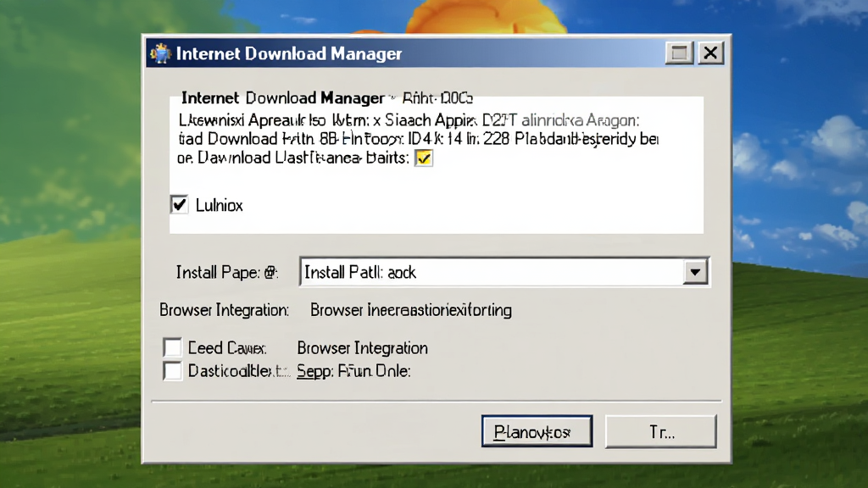Viewport: 868px width, 488px height.
Task: Click the Planovkos button
Action: pos(537,431)
